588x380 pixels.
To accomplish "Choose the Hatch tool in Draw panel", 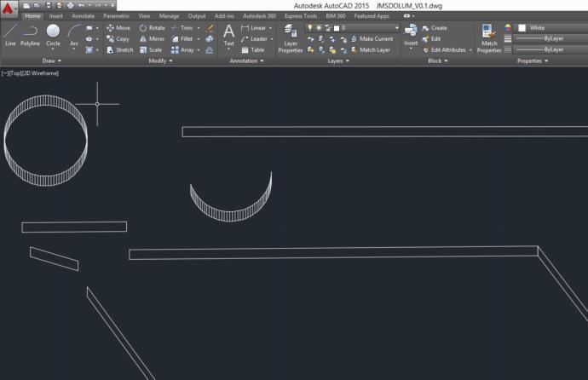I will point(89,49).
